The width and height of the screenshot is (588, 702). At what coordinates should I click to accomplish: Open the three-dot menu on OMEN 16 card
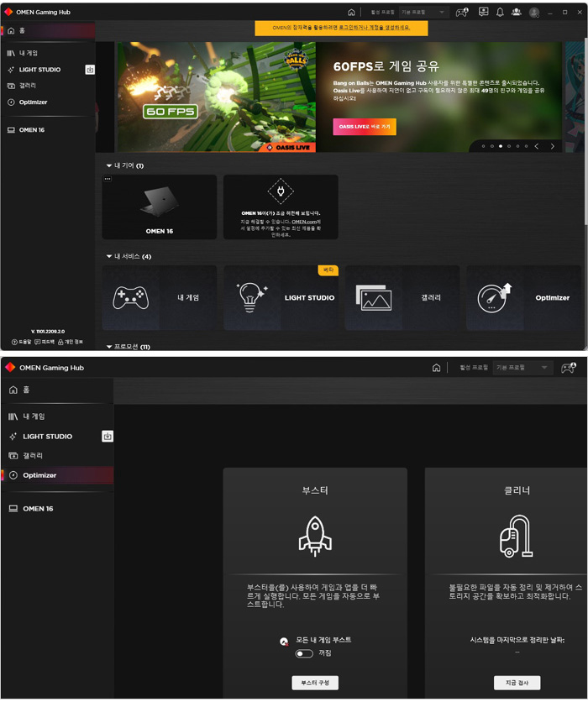tap(108, 179)
